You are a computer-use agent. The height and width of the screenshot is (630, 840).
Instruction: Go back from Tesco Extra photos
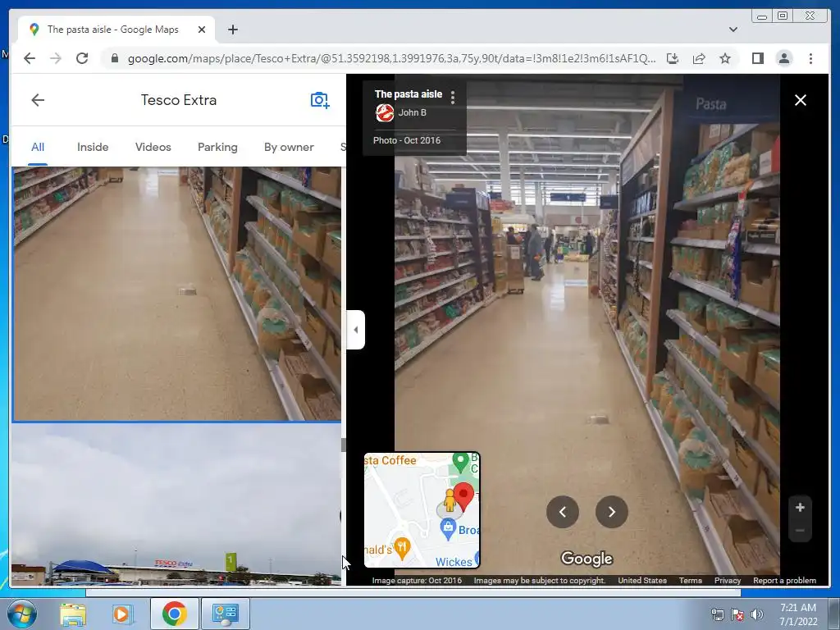click(38, 100)
